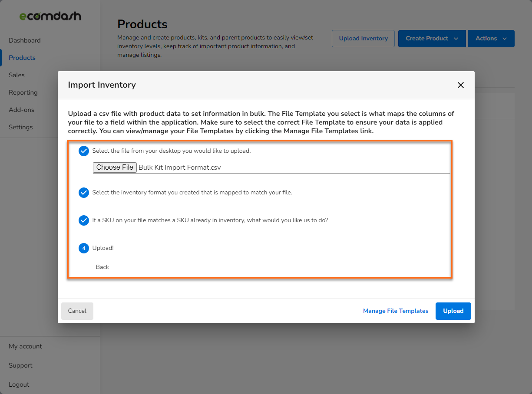Click Back to return a step
This screenshot has width=532, height=394.
(102, 267)
